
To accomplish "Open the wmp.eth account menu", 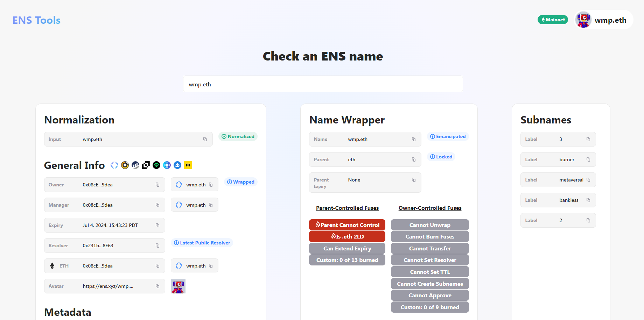I will click(602, 20).
